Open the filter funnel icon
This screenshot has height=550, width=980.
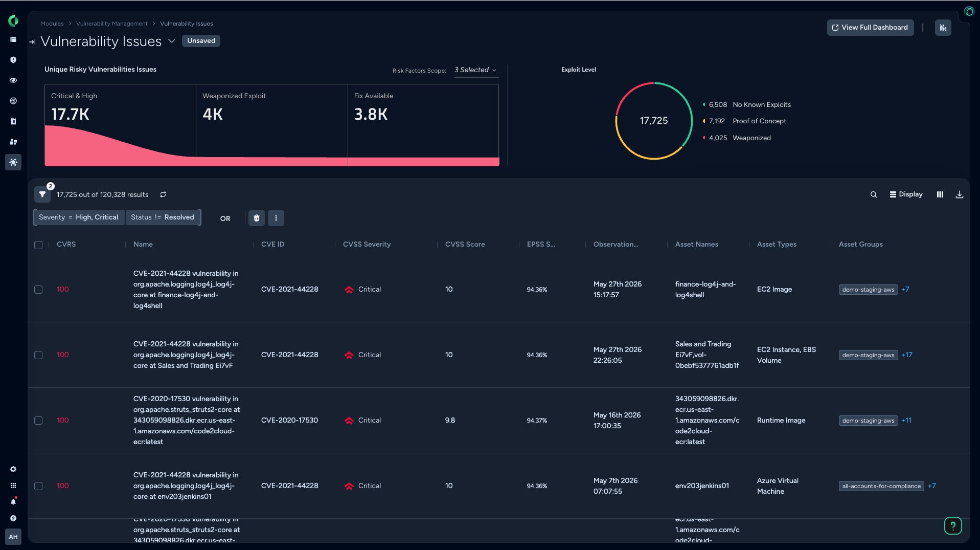[42, 194]
